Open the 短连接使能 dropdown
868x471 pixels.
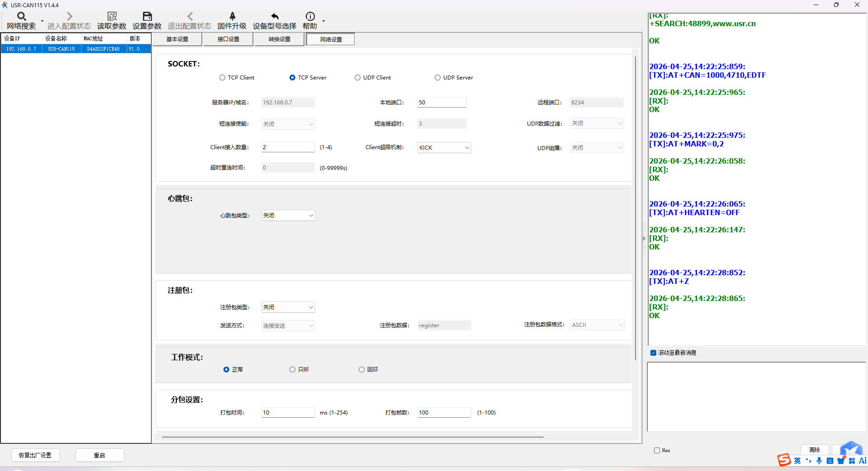point(288,124)
